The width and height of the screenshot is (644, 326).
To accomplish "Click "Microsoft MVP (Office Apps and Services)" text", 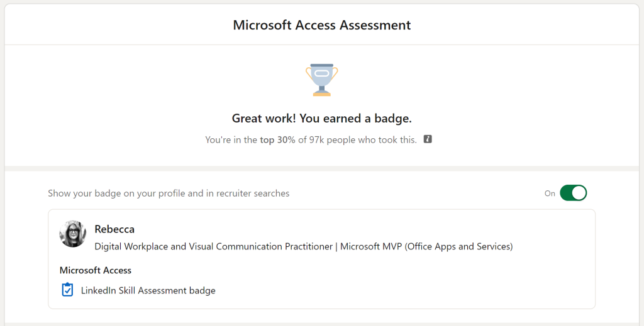I will click(x=426, y=247).
